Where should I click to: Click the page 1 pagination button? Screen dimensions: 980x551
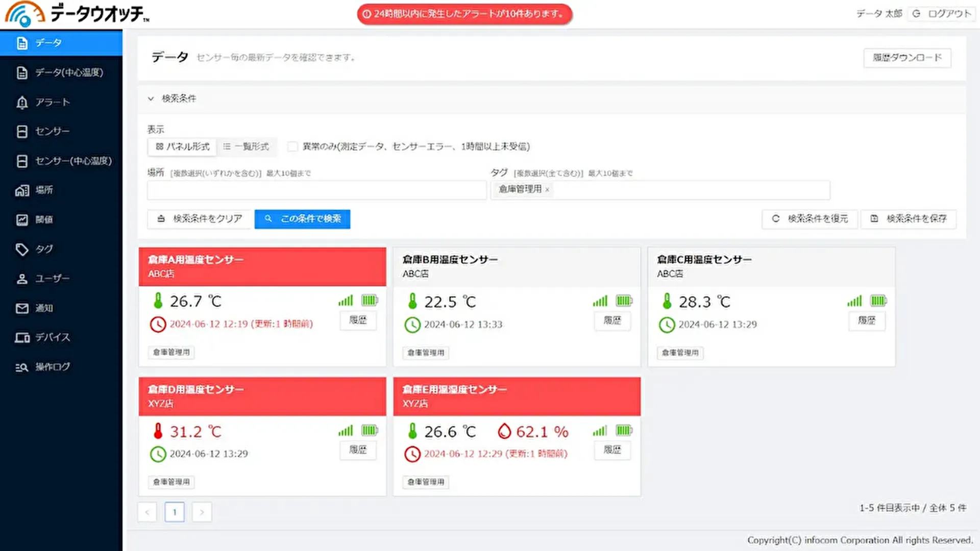[175, 512]
